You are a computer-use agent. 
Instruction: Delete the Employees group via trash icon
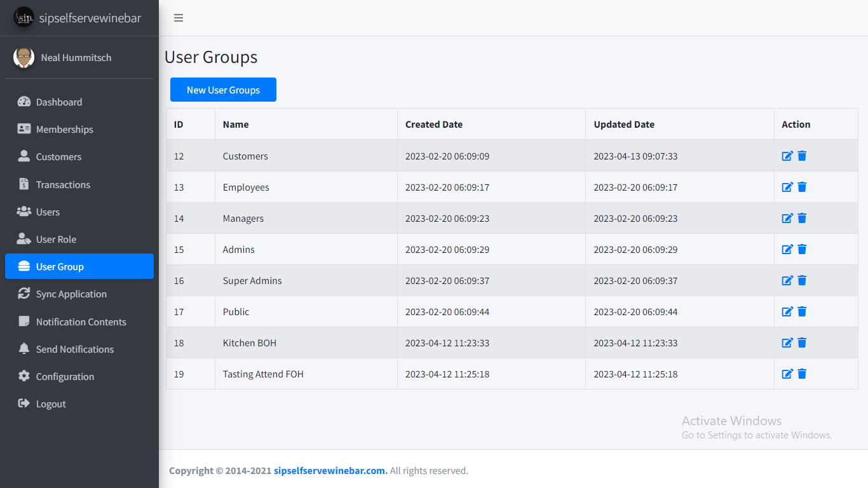[802, 187]
